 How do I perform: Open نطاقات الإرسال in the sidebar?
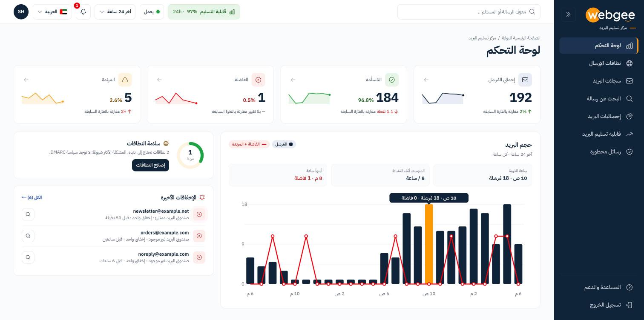(599, 63)
